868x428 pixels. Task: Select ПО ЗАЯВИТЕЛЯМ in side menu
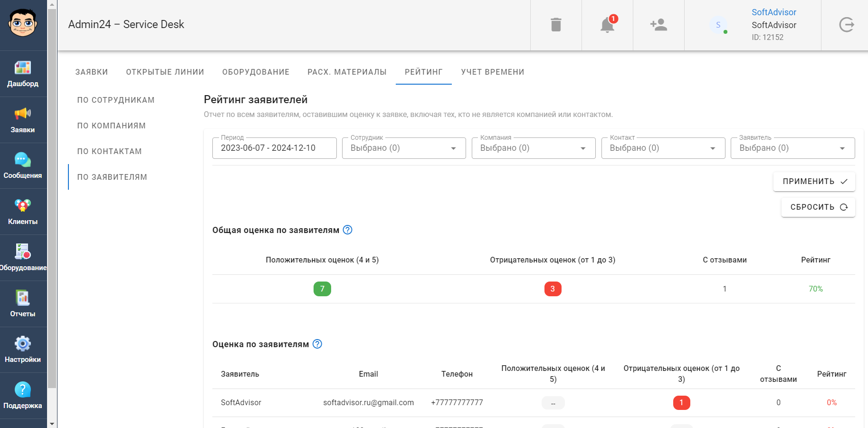point(112,177)
